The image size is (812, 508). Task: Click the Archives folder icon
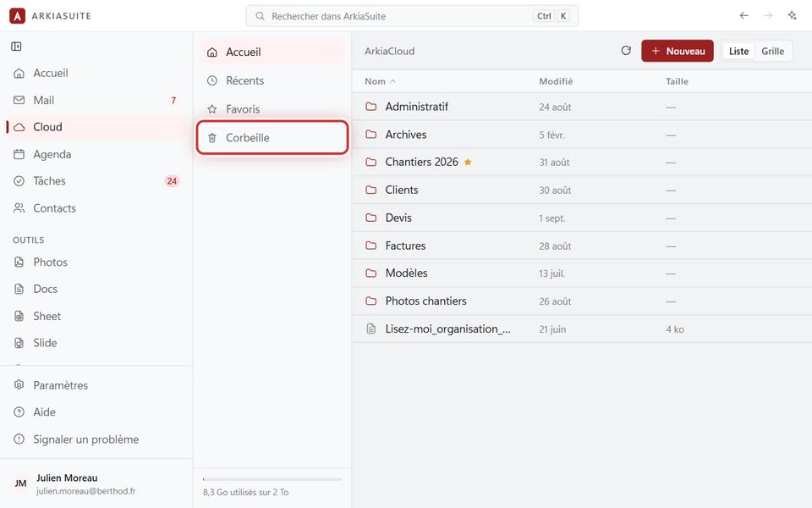pyautogui.click(x=370, y=135)
